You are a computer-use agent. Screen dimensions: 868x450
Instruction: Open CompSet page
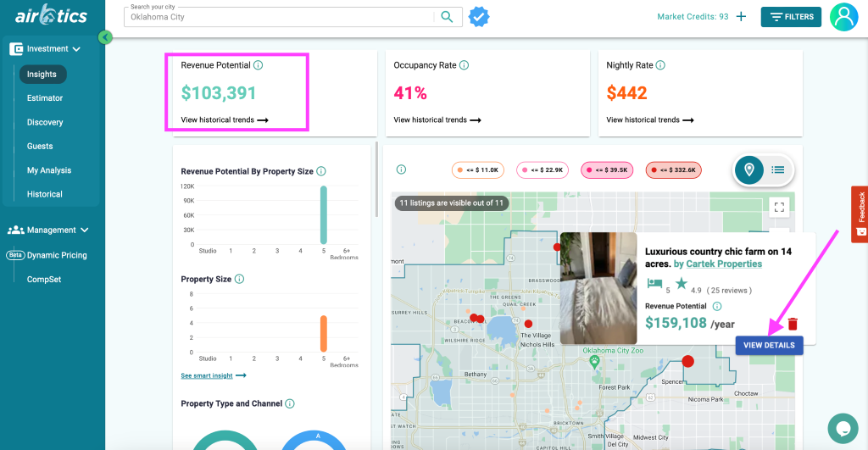[x=44, y=280]
